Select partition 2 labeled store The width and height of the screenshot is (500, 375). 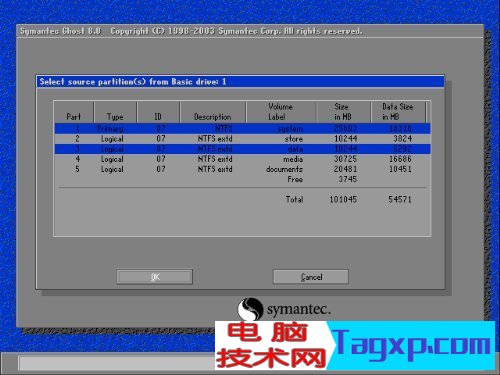click(243, 139)
